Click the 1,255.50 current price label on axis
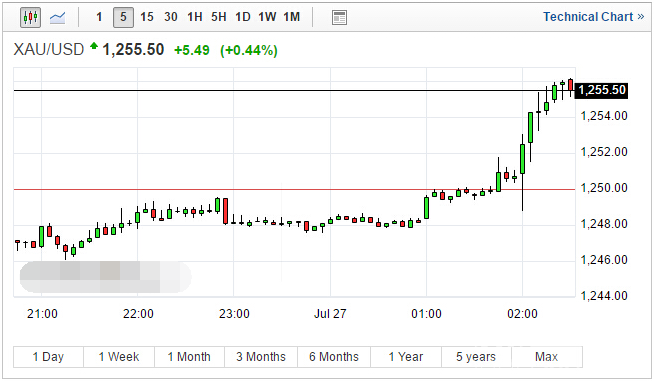This screenshot has width=654, height=382. tap(602, 90)
